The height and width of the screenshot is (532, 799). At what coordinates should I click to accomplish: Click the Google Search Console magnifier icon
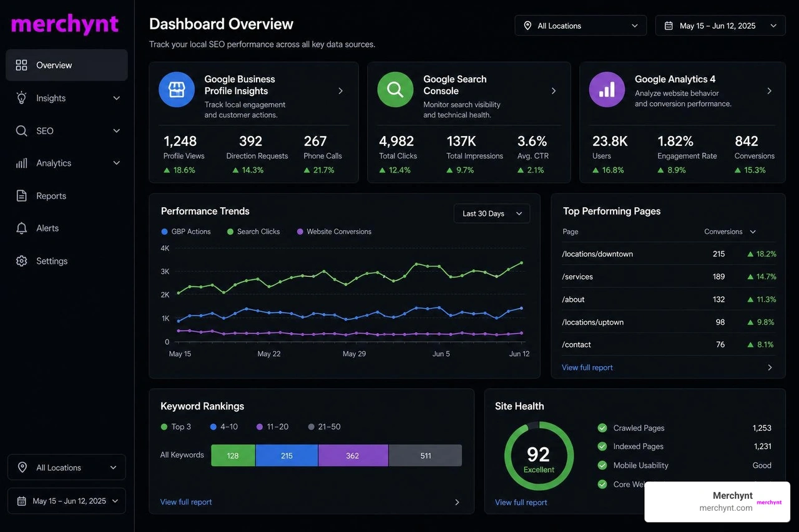tap(395, 90)
